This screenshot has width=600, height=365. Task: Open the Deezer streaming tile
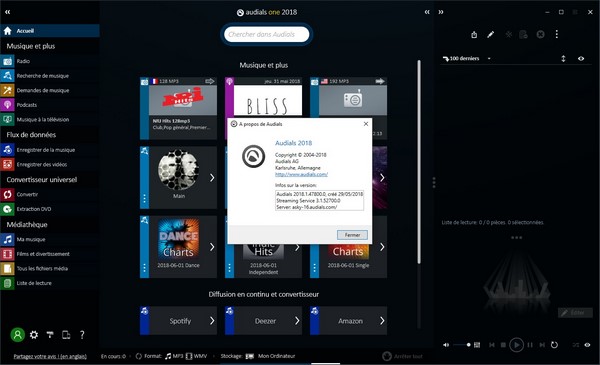(264, 321)
